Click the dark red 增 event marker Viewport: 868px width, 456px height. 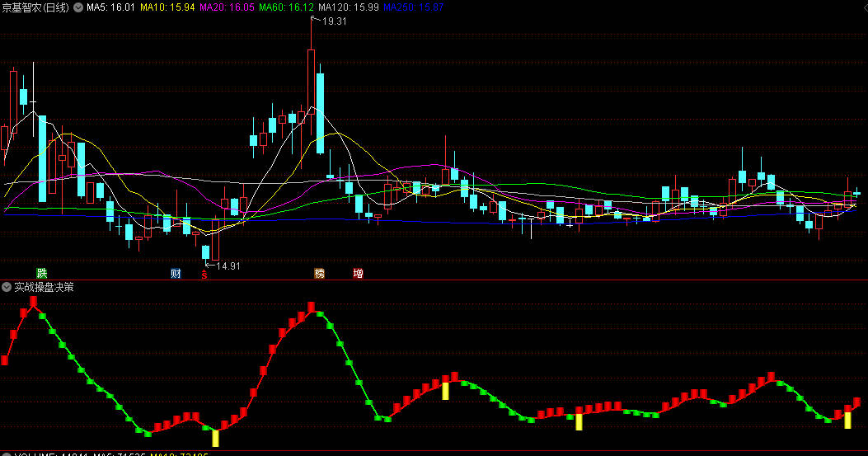[358, 273]
